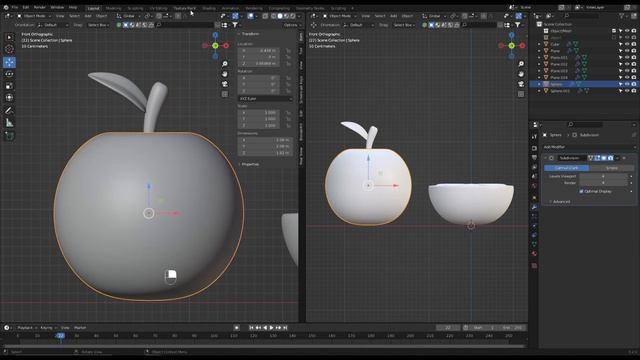Image resolution: width=640 pixels, height=360 pixels.
Task: Toggle camera view in left viewport
Action: (x=225, y=84)
